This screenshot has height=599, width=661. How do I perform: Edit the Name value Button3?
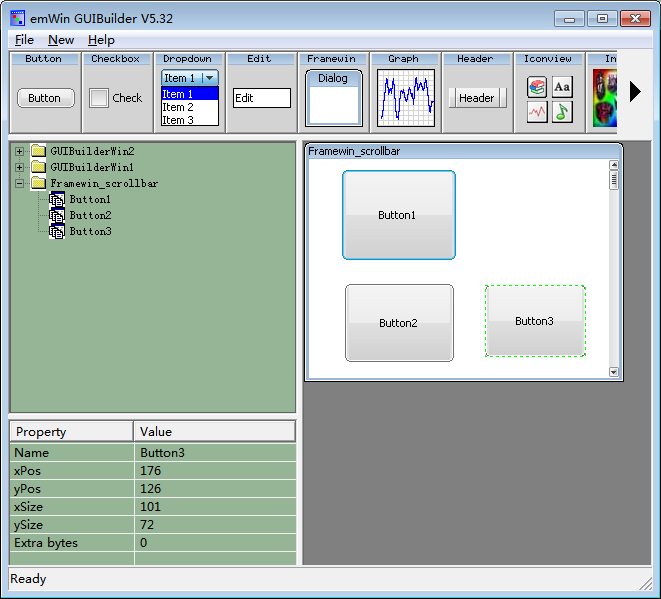point(215,452)
